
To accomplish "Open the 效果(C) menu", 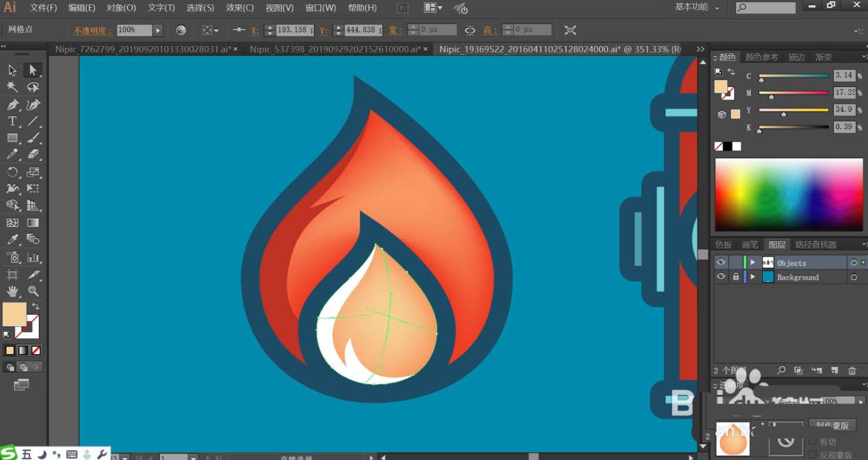I will pos(240,8).
